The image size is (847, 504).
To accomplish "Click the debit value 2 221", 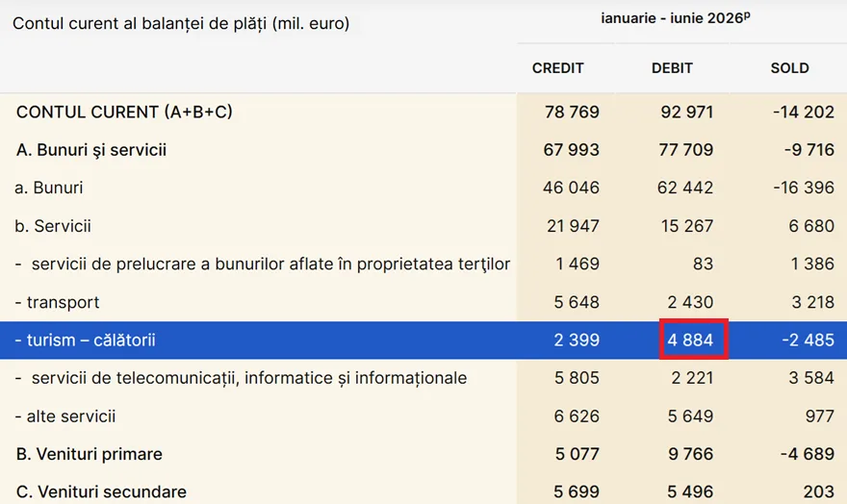I will coord(692,378).
